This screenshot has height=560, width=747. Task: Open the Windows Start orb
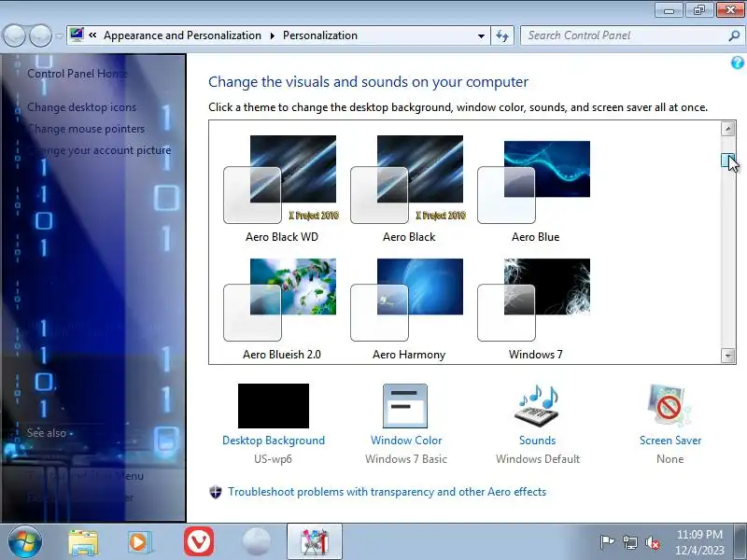[24, 542]
